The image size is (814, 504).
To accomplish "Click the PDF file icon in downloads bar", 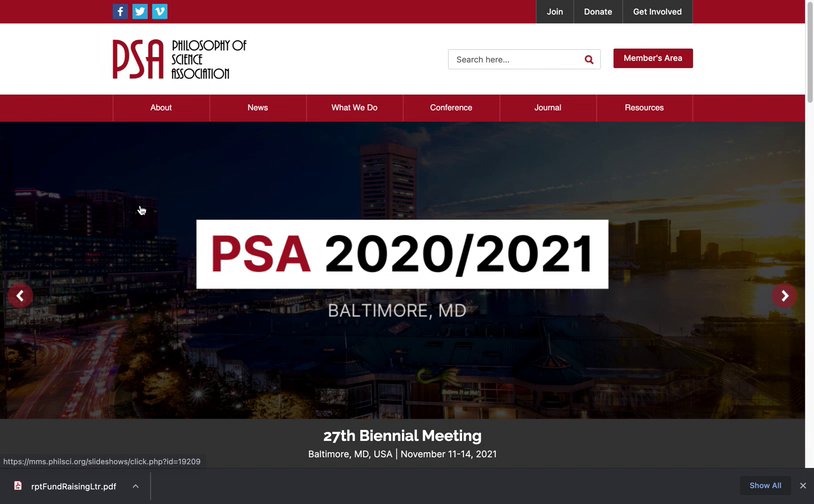I will pyautogui.click(x=18, y=486).
